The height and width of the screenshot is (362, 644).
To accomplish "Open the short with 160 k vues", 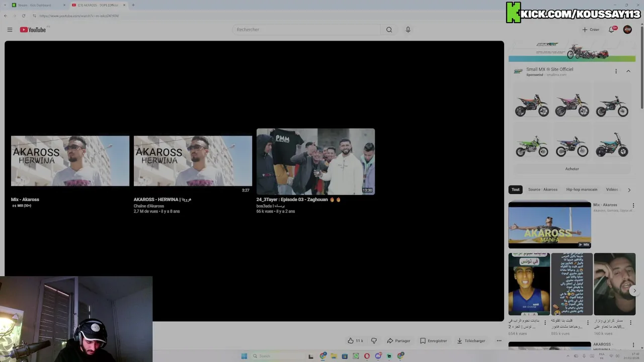I will pyautogui.click(x=614, y=284).
